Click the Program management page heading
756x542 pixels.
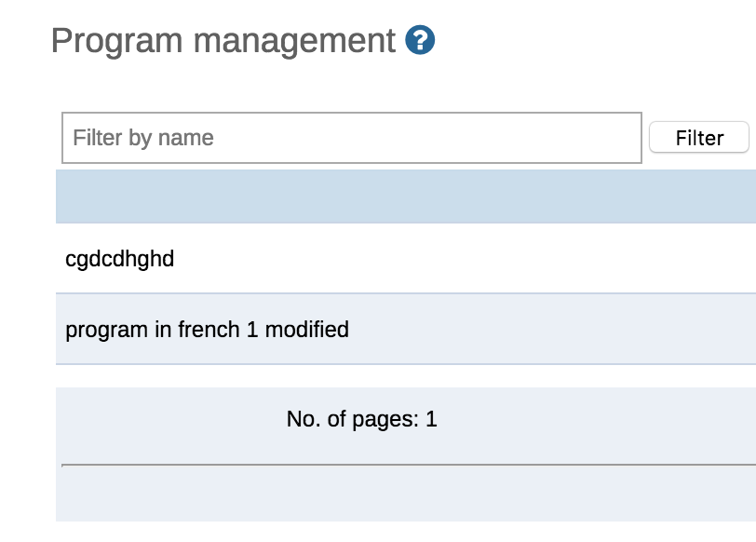pyautogui.click(x=223, y=41)
